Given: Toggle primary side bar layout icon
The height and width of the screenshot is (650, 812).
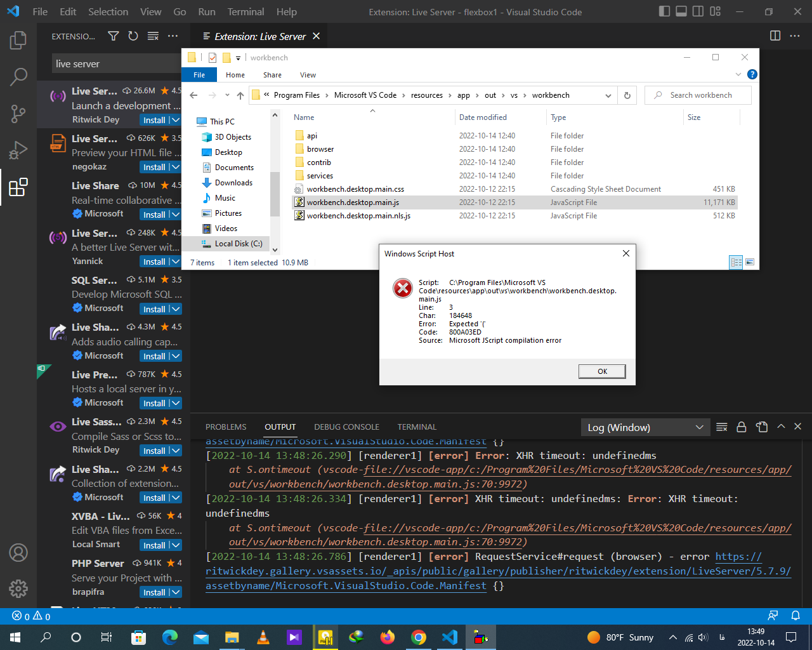Looking at the screenshot, I should 664,11.
